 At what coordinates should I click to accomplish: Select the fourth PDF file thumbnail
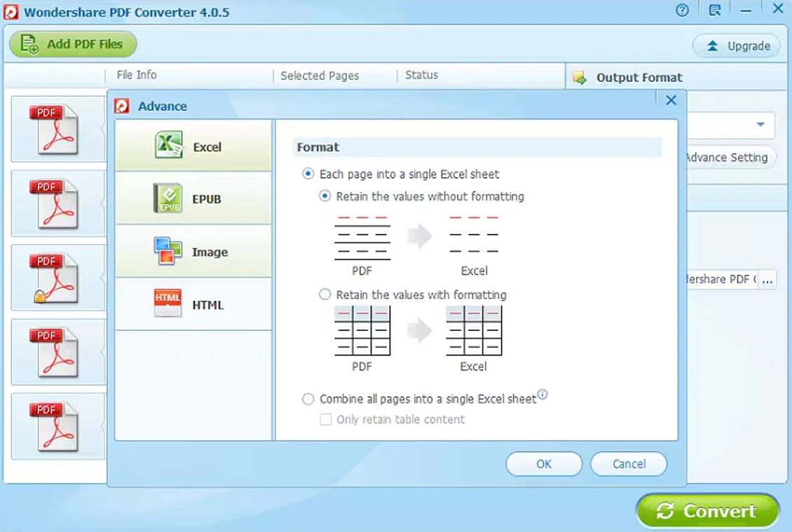pos(57,352)
